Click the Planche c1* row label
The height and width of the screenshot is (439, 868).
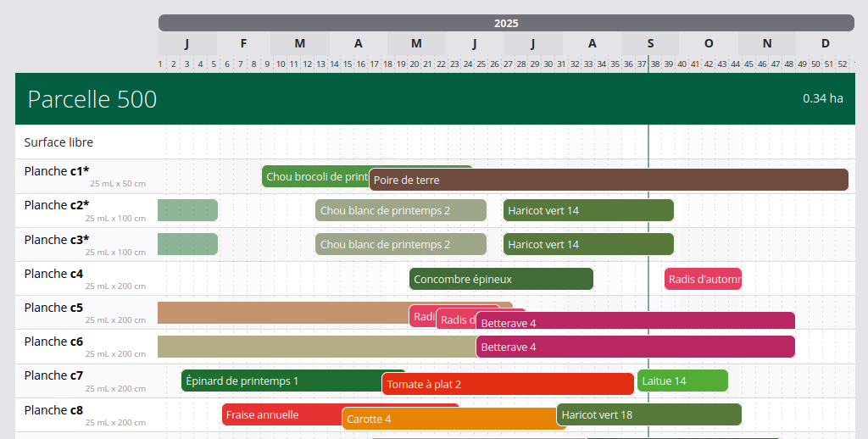[x=57, y=171]
